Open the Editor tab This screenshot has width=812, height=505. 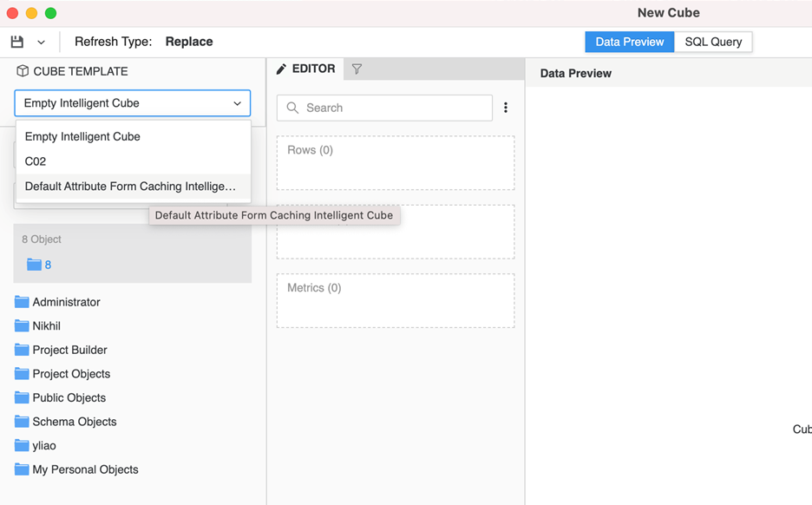coord(305,69)
